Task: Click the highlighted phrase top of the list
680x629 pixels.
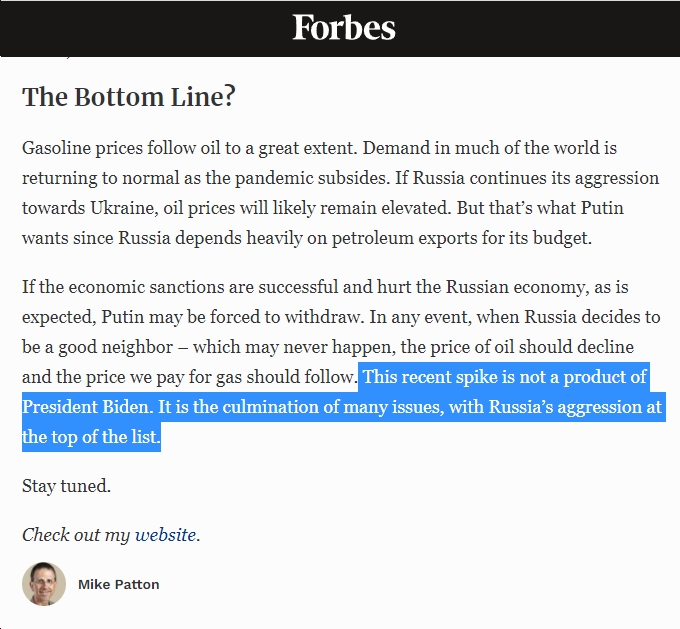Action: point(106,437)
